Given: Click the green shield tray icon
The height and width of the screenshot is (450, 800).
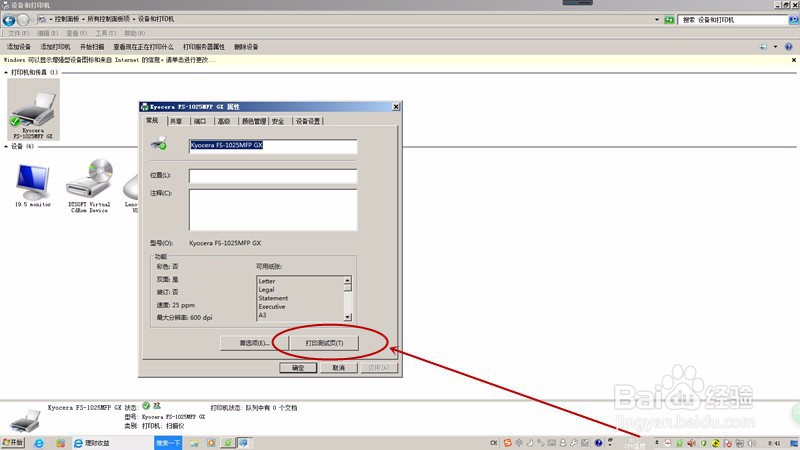Looking at the screenshot, I should [704, 443].
